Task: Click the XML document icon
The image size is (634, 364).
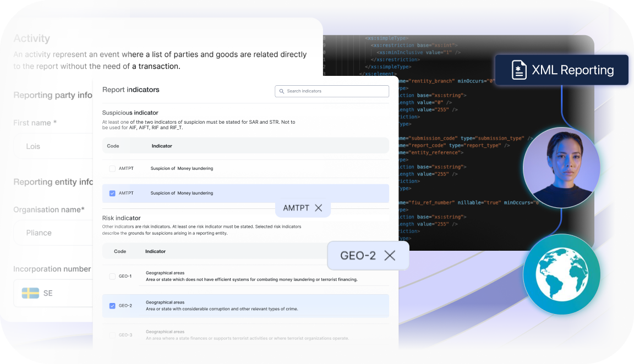Action: point(519,70)
